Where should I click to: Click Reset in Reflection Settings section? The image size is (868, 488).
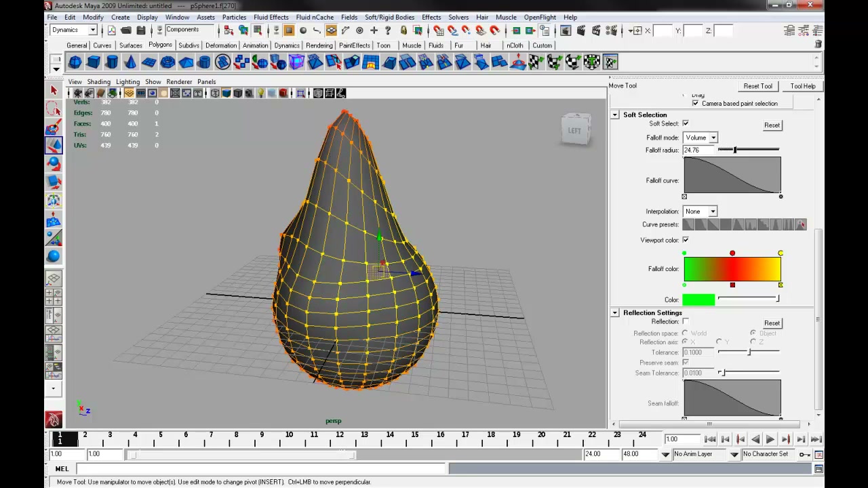click(x=772, y=323)
